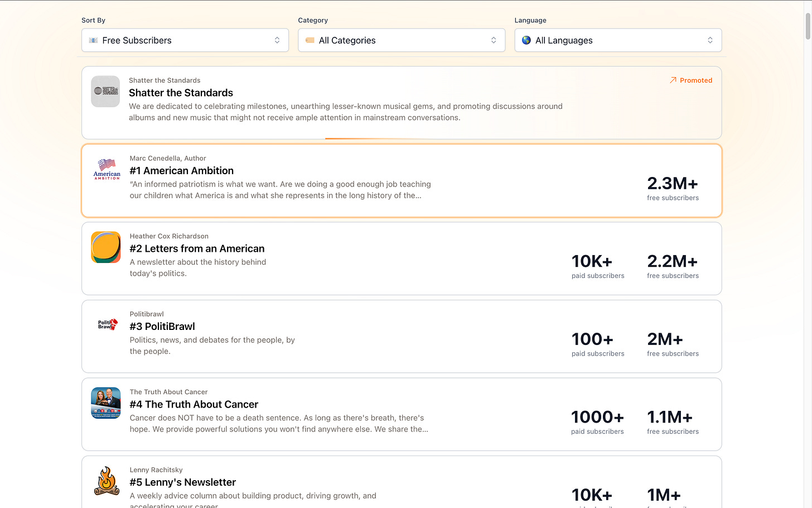Click author name Heather Cox Richardson
The width and height of the screenshot is (812, 508).
click(169, 236)
